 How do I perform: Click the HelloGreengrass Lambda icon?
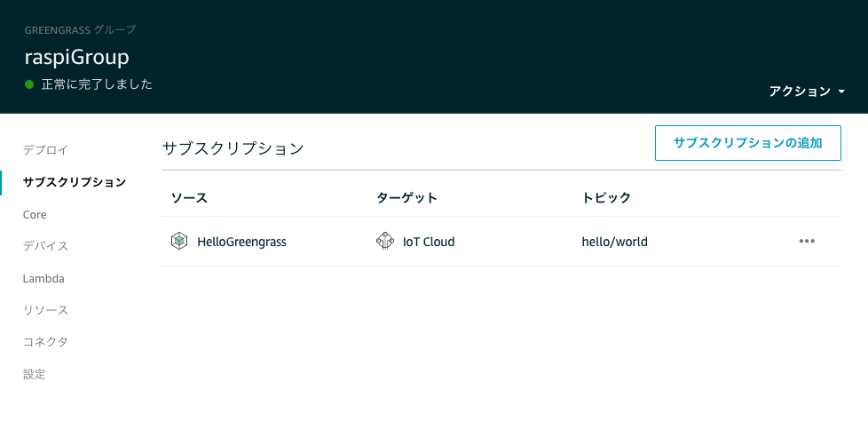(178, 241)
